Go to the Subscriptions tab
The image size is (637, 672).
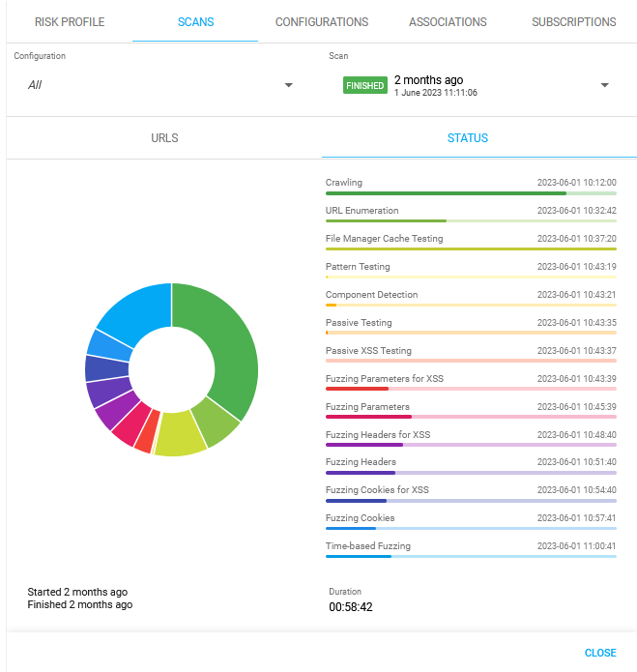click(x=573, y=21)
